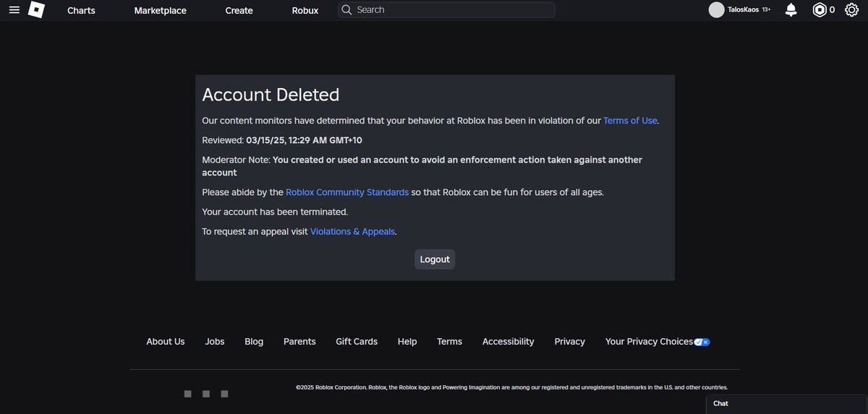
Task: Click the Roblox logo home icon
Action: 36,10
